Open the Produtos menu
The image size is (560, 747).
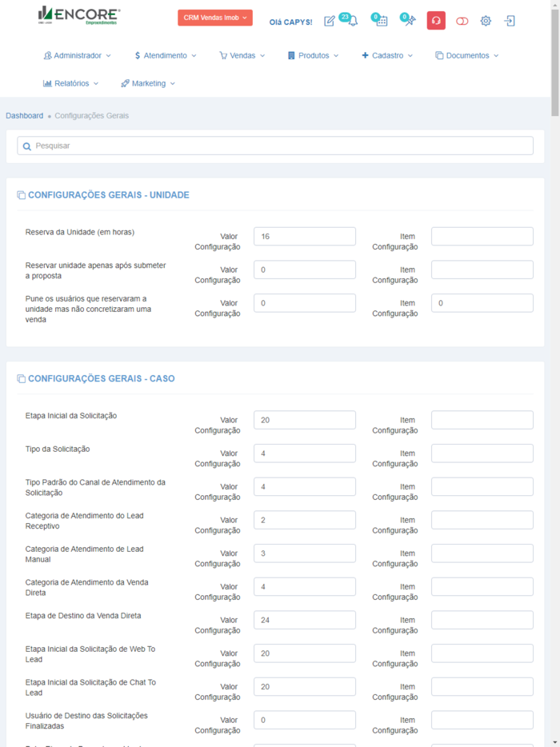point(313,56)
